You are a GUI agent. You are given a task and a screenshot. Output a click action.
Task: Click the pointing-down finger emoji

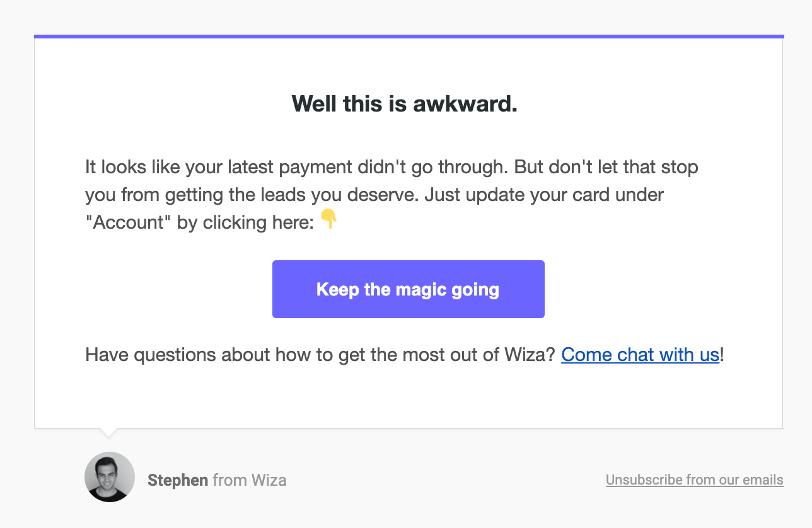(329, 220)
